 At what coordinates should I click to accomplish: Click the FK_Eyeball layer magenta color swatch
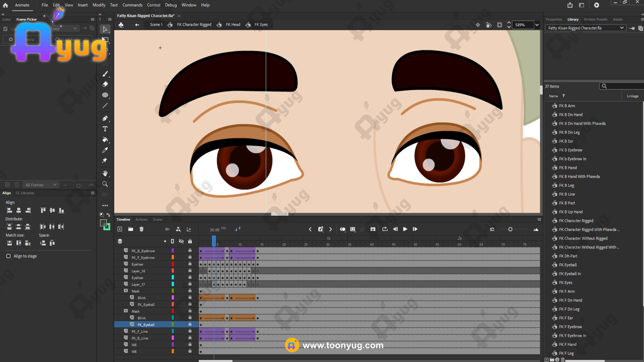pos(173,304)
